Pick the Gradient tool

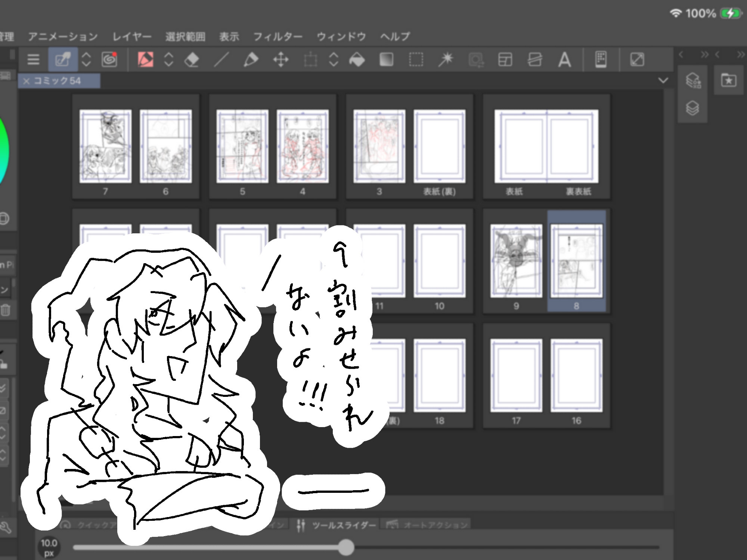[x=386, y=59]
